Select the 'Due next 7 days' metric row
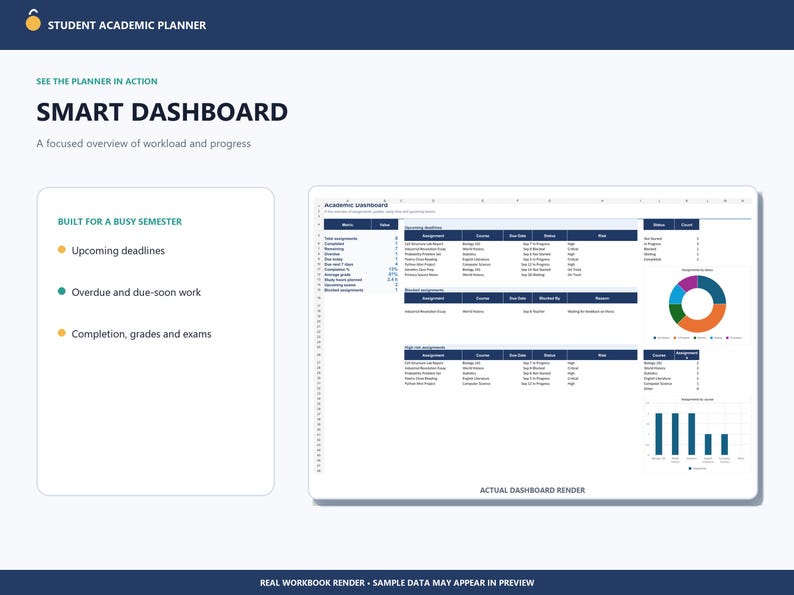 (361, 264)
